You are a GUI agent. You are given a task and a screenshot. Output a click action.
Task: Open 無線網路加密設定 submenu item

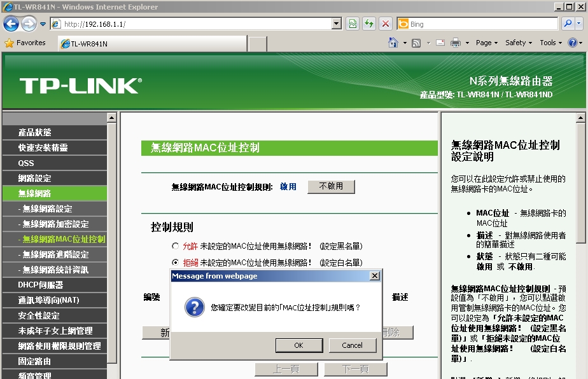coord(54,224)
